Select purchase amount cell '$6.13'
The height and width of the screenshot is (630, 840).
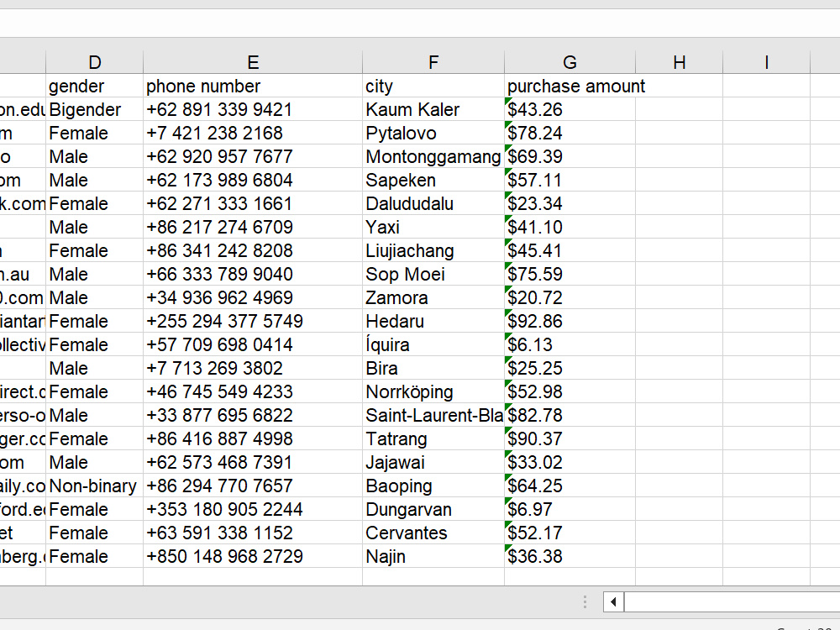570,344
